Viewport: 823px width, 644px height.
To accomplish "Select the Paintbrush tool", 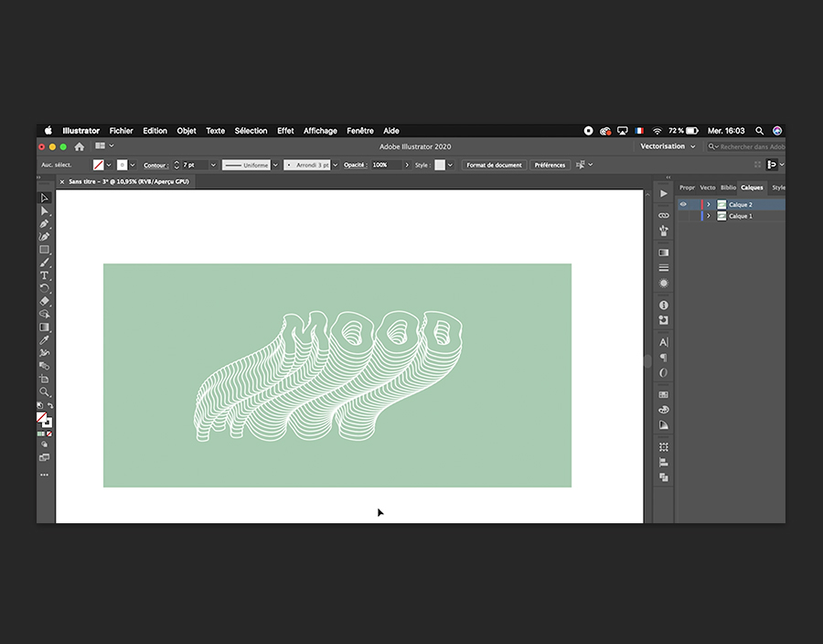I will tap(45, 263).
